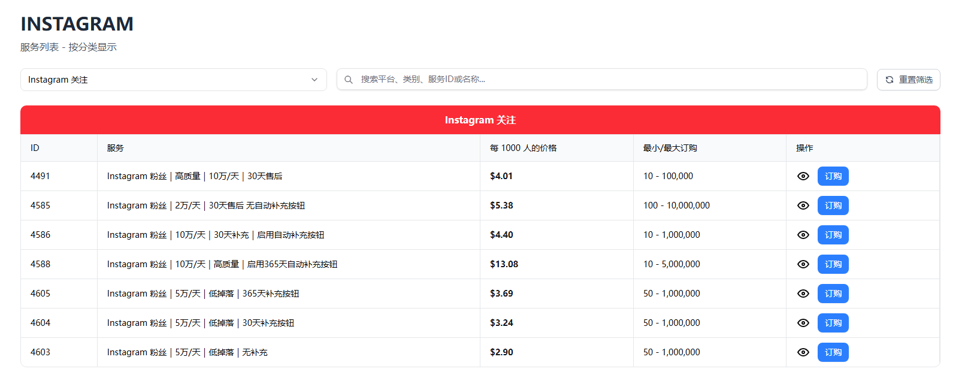
Task: Click the refresh icon in 重置筛选
Action: click(890, 80)
